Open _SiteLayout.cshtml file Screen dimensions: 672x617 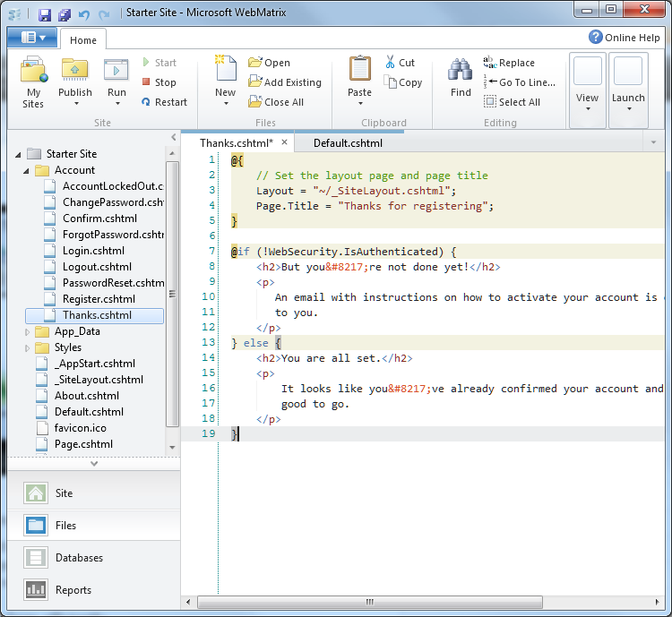(99, 380)
